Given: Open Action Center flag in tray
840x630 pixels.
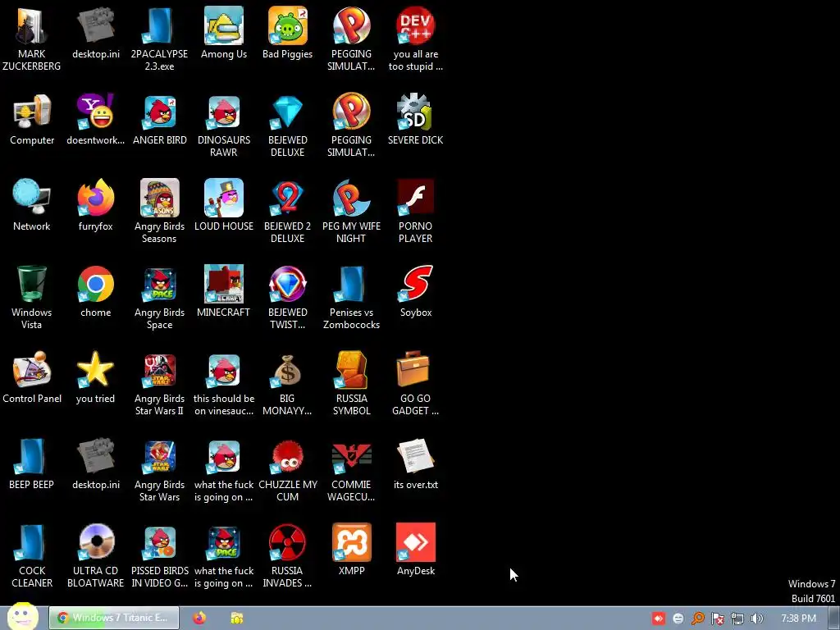Looking at the screenshot, I should pos(718,619).
